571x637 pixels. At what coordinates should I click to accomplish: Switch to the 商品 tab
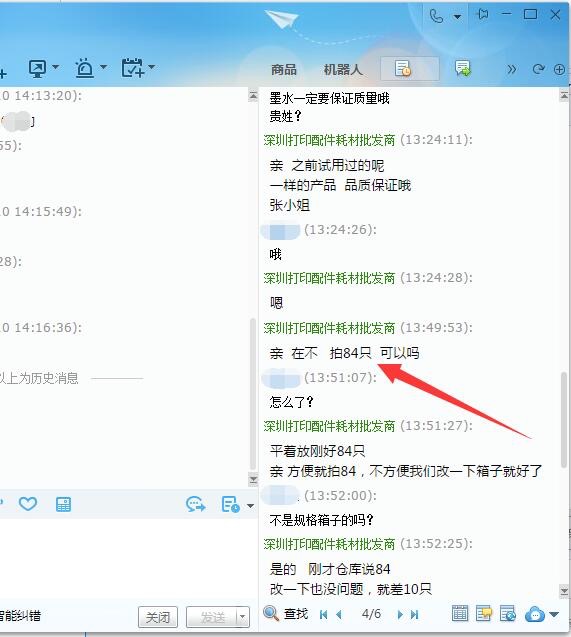(283, 69)
